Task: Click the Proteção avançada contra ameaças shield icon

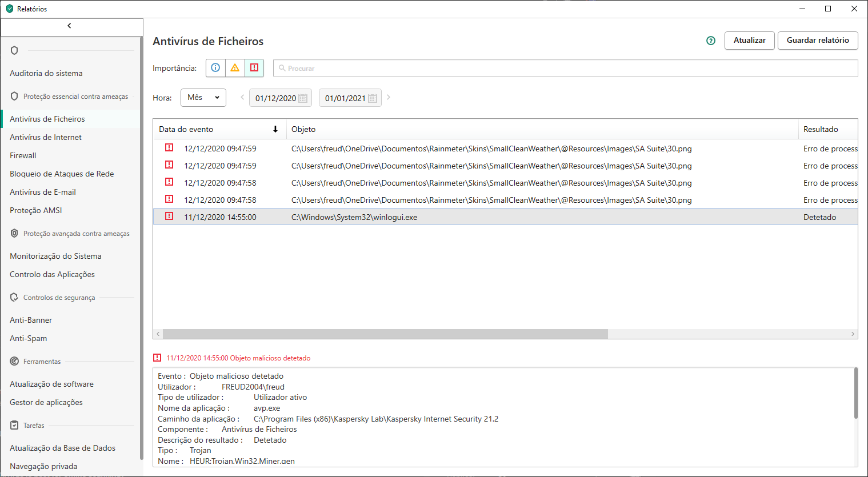Action: (x=14, y=234)
